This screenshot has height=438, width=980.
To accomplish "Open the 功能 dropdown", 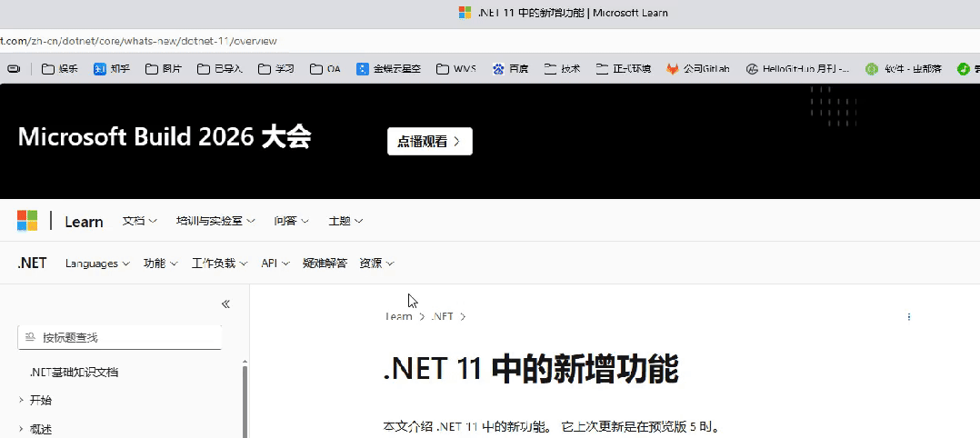I will point(161,263).
